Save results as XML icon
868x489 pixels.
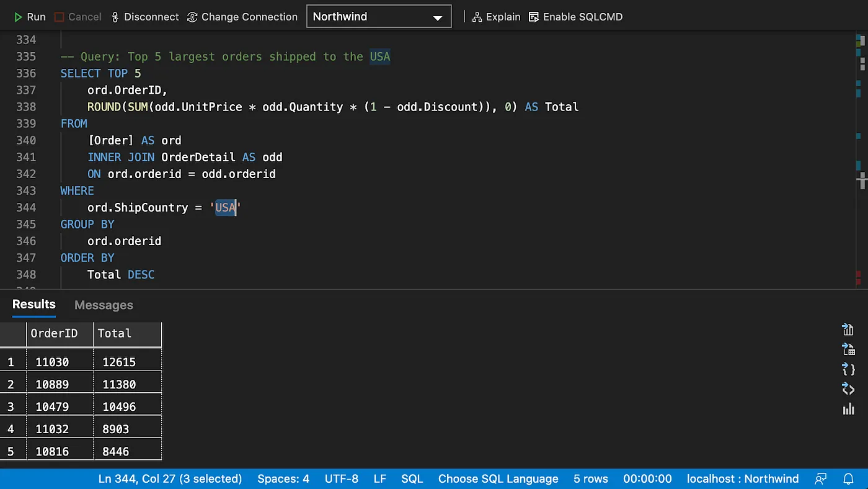[x=848, y=389]
